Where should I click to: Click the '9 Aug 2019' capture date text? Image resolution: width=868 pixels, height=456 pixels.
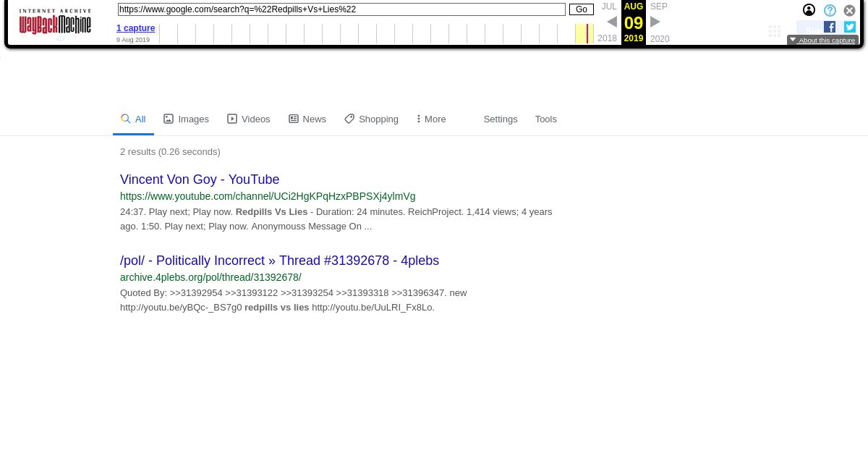coord(133,40)
